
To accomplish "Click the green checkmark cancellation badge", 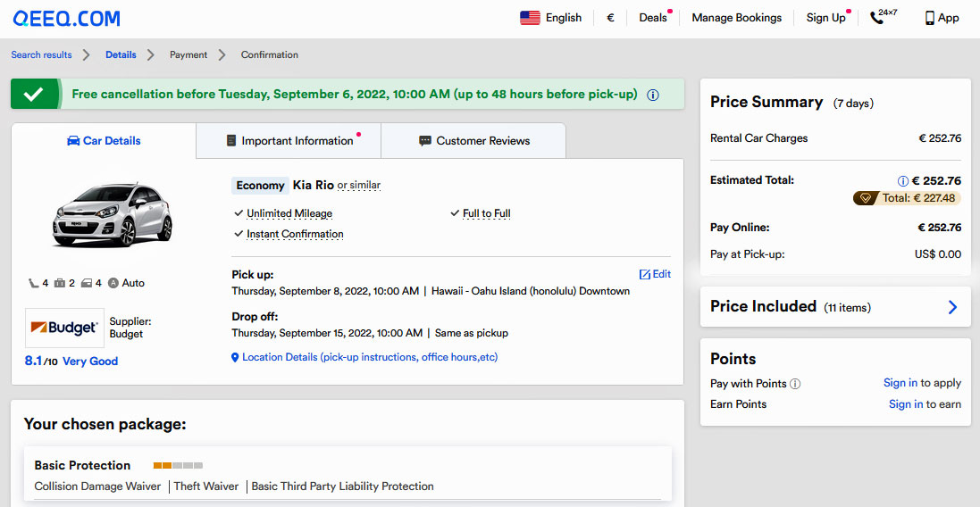I will coord(35,95).
